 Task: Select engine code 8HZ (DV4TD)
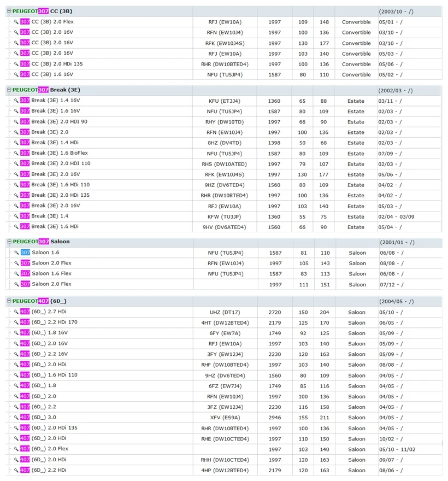(x=225, y=143)
